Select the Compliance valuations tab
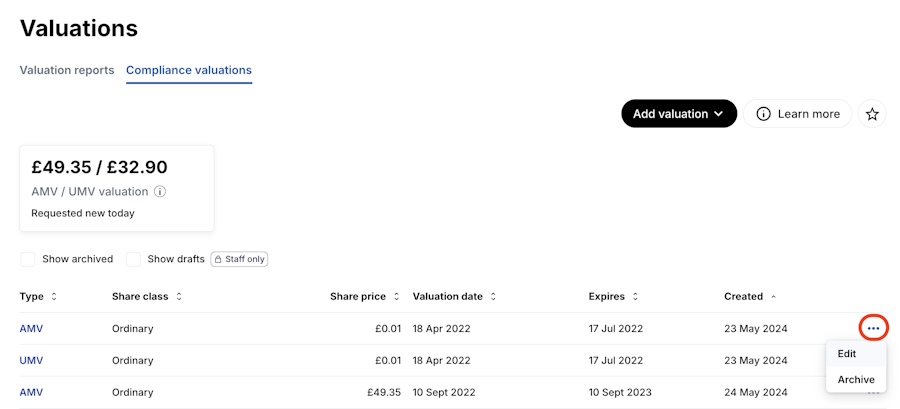Viewport: 900px width, 409px height. [189, 70]
